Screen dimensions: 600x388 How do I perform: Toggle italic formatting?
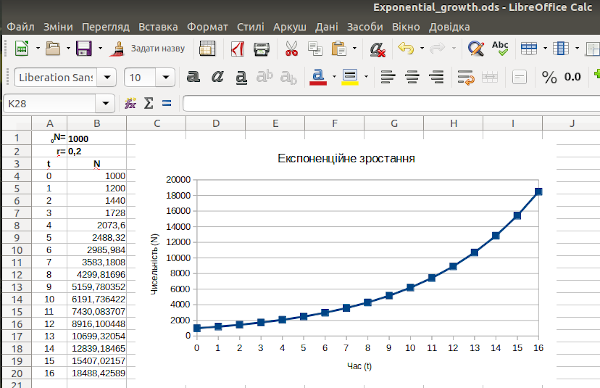pyautogui.click(x=217, y=77)
